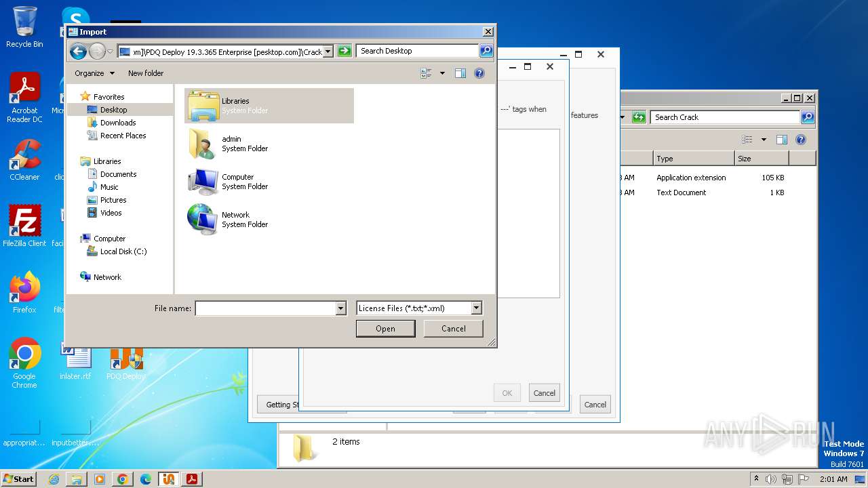Open Recycle Bin on desktop

pyautogui.click(x=24, y=27)
